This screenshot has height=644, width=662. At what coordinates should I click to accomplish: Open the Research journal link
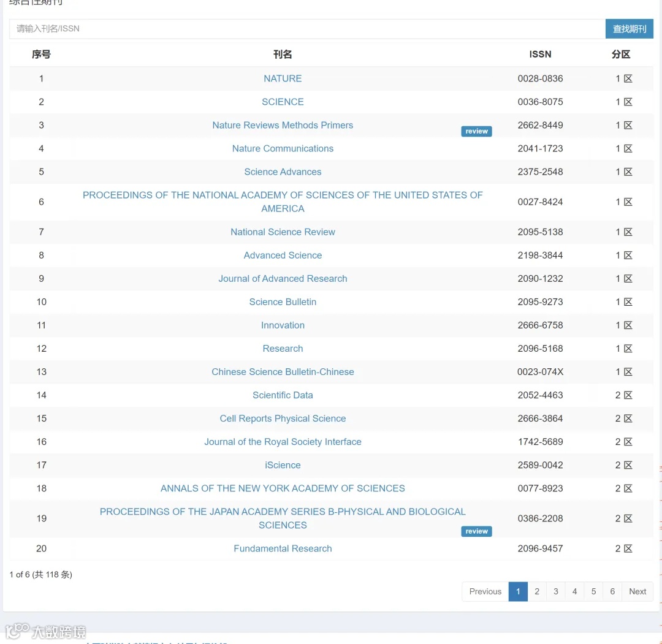283,348
